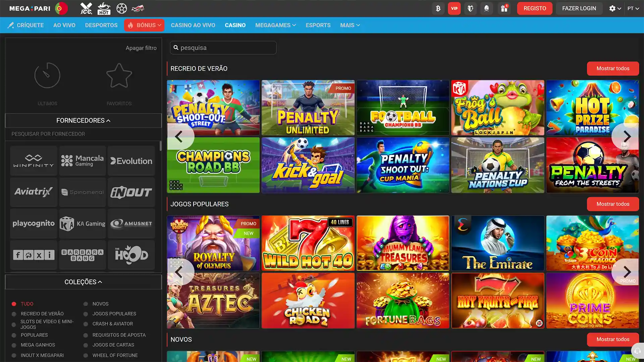Click the providers list scrollbar
The height and width of the screenshot is (362, 644).
(160, 146)
